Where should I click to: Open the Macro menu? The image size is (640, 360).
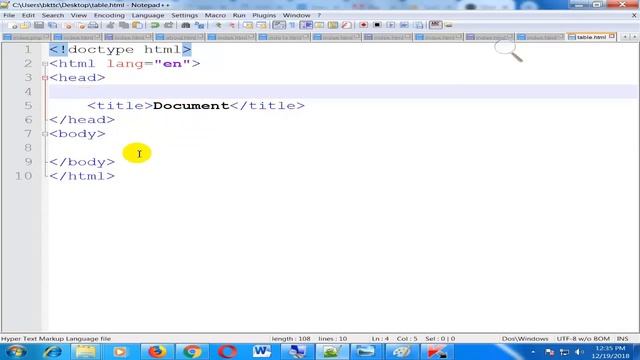pyautogui.click(x=215, y=15)
